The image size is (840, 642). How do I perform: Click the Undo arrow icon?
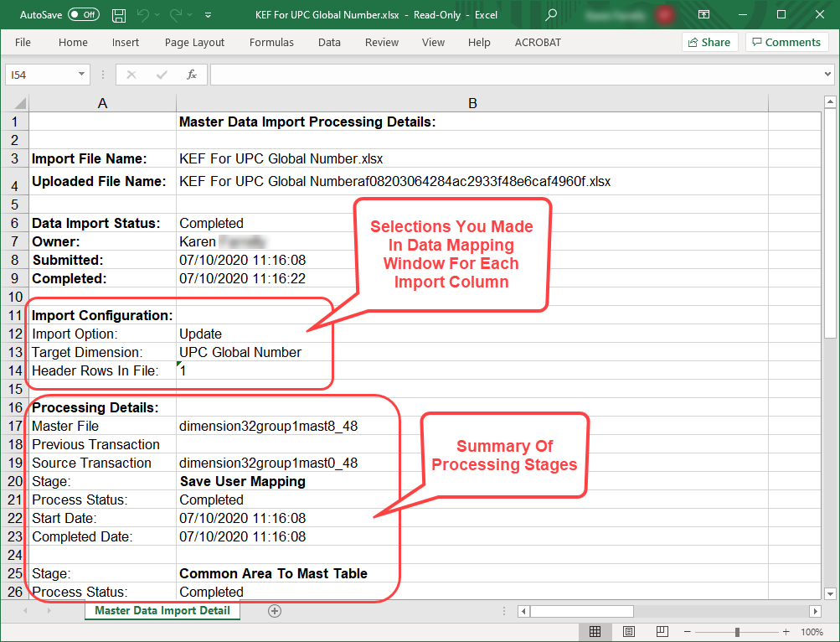[x=143, y=15]
